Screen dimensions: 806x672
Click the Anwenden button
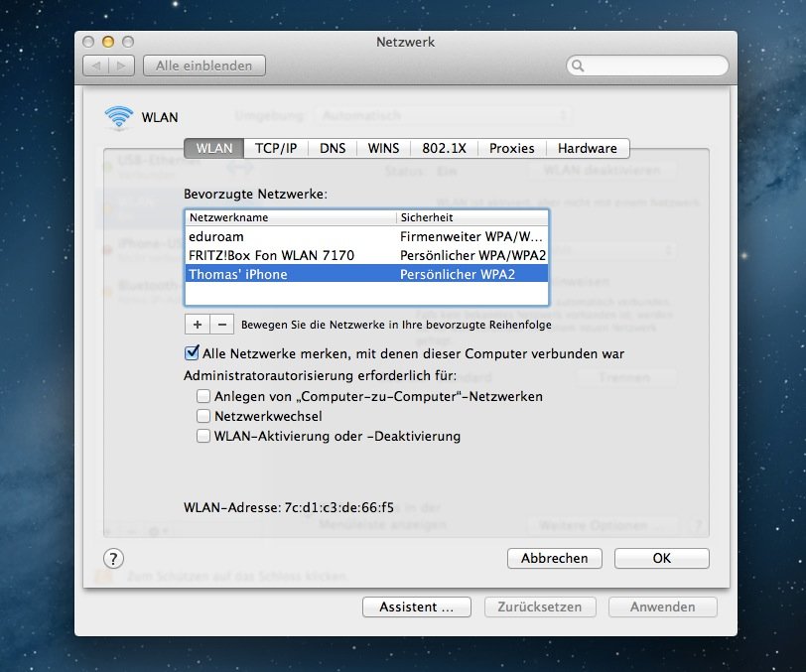663,606
